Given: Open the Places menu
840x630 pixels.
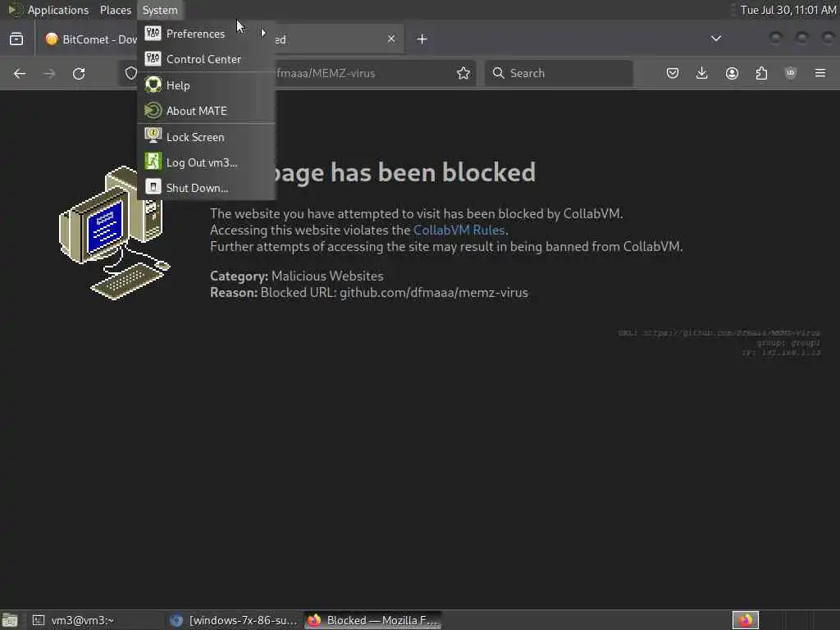Looking at the screenshot, I should (115, 10).
